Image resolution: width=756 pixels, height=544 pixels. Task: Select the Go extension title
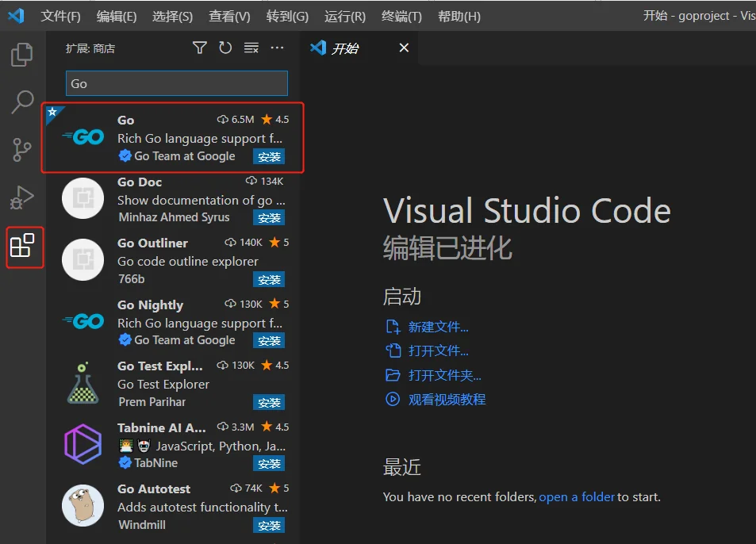(x=126, y=120)
